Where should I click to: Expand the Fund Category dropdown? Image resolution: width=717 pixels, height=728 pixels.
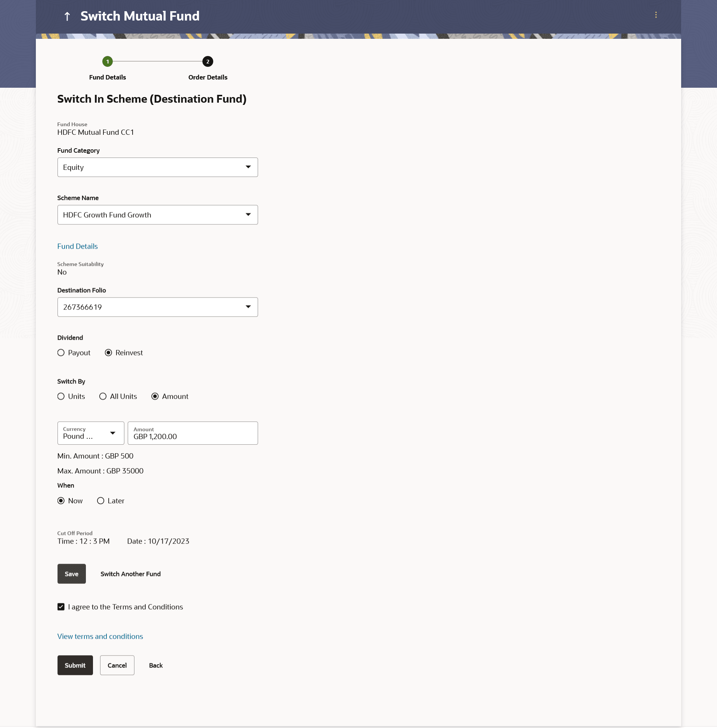[x=158, y=167]
